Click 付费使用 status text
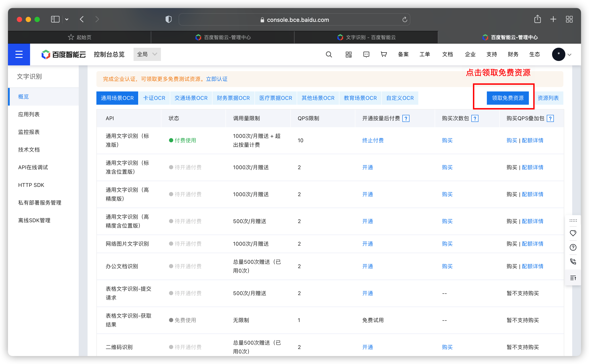 click(x=185, y=140)
